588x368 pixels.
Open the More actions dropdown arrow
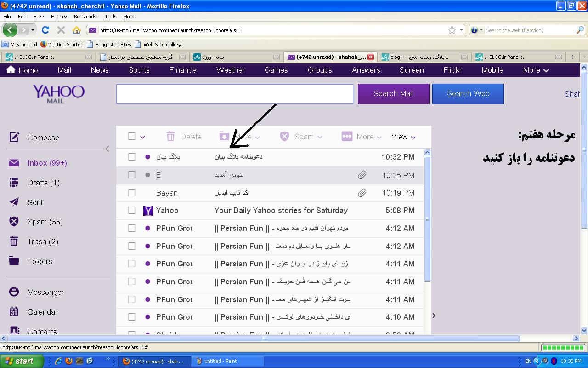click(x=379, y=137)
